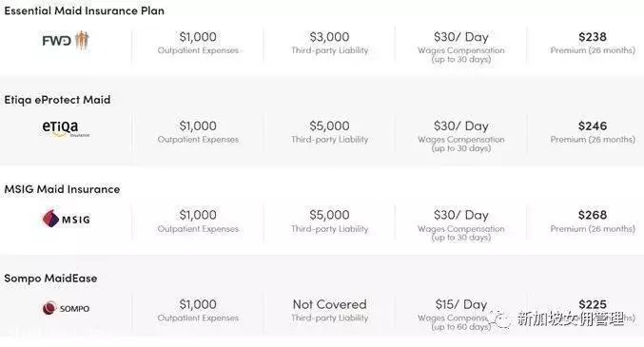Click the $238 FWD premium price
The height and width of the screenshot is (347, 644).
593,37
